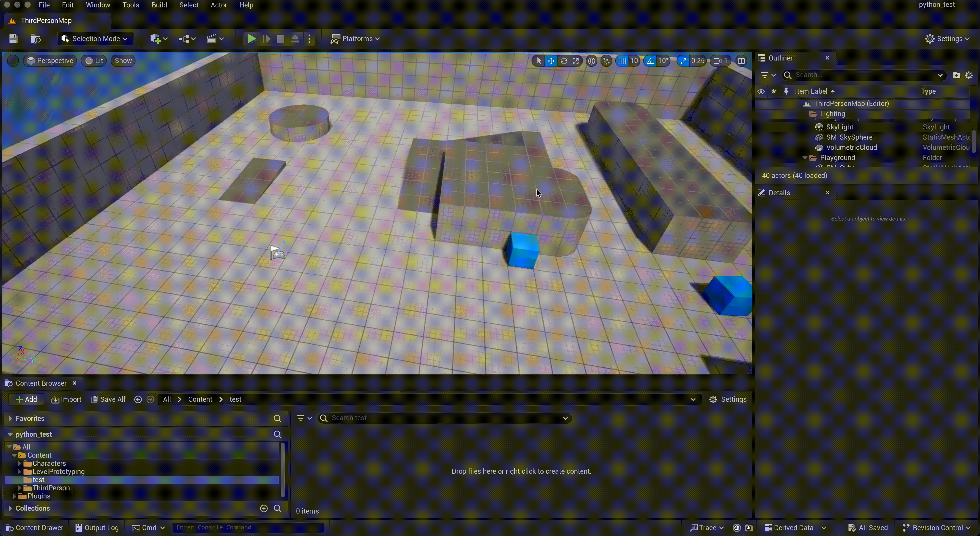Viewport: 980px width, 536px height.
Task: Select the scale transform gizmo tool
Action: click(576, 61)
